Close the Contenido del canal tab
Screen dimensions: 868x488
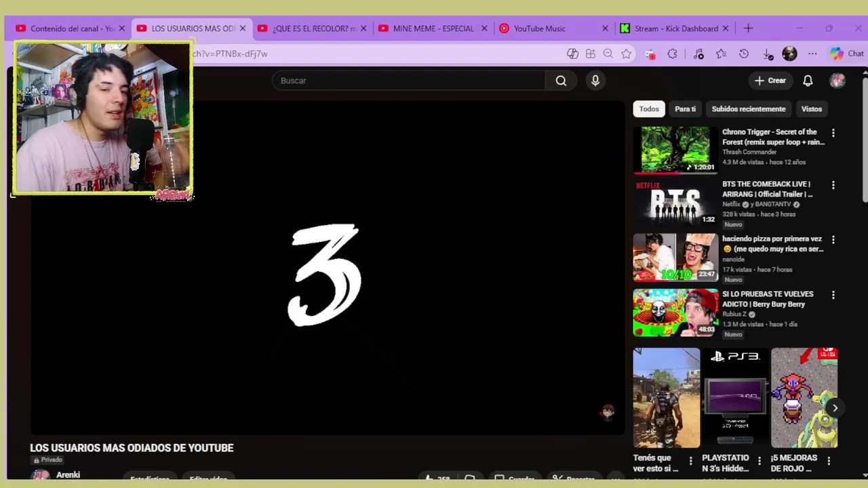pos(122,28)
